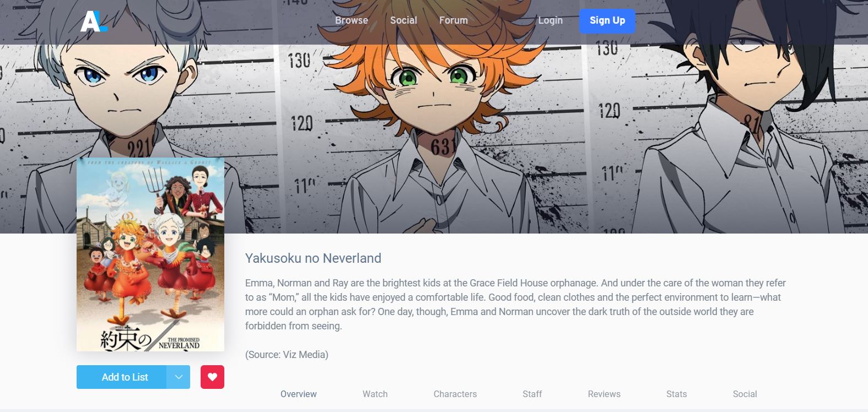This screenshot has height=412, width=868.
Task: Click the AniList logo icon
Action: 94,21
